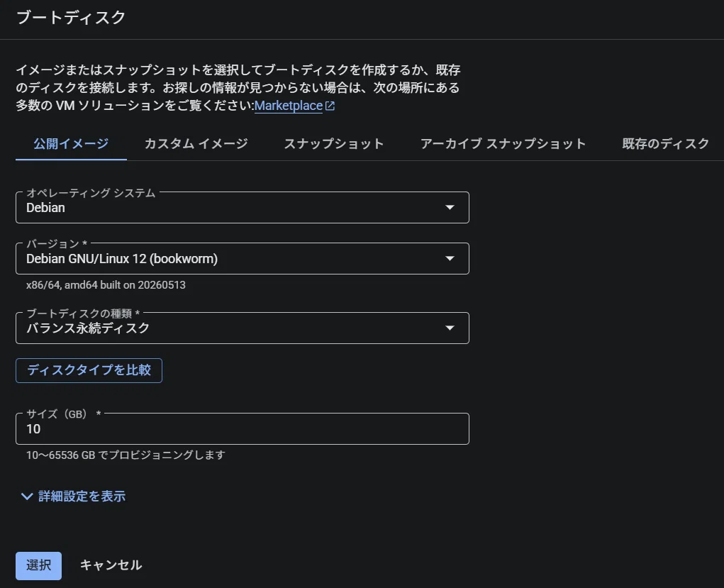
Task: Click the ディスクタイプを比較 button
Action: [x=89, y=370]
